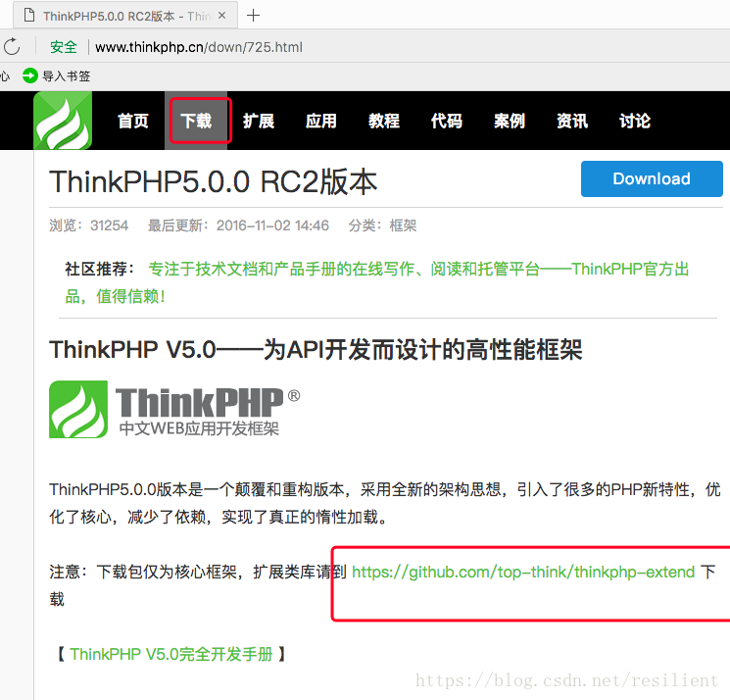
Task: Go to 首页 in navigation
Action: click(x=132, y=121)
